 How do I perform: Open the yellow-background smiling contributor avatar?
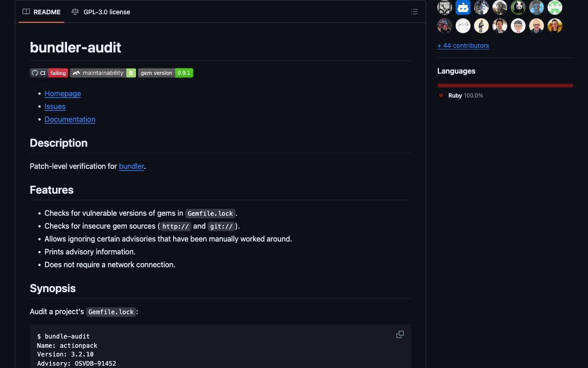(555, 26)
